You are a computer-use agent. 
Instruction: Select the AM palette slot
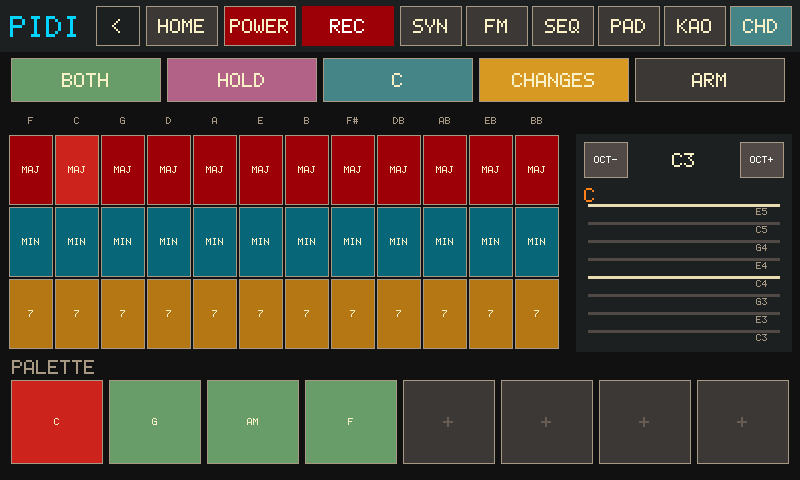[253, 422]
